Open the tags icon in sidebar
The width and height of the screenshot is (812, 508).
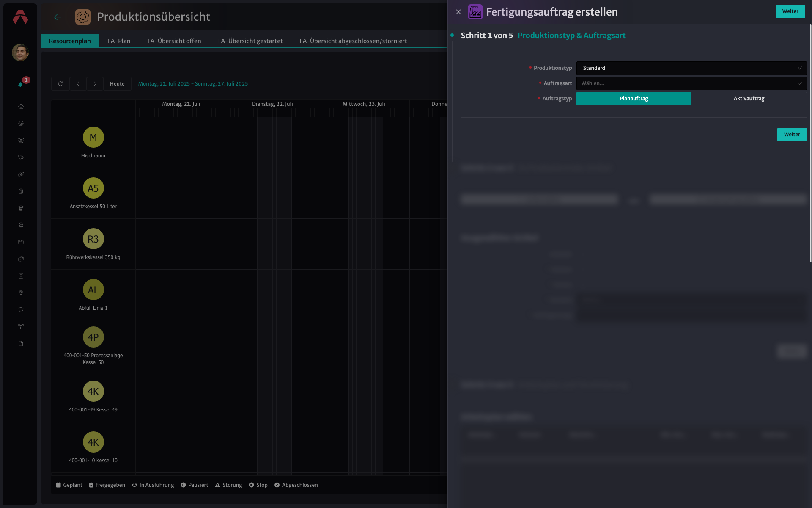pyautogui.click(x=21, y=157)
